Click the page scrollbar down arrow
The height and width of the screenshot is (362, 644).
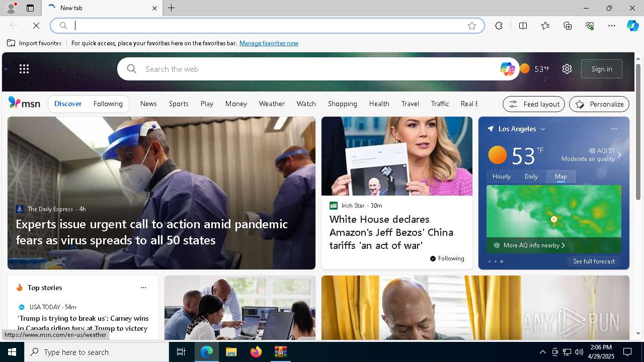click(x=638, y=333)
